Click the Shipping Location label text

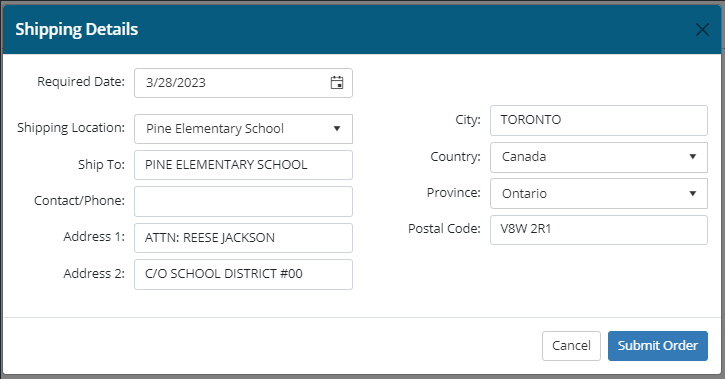point(71,128)
